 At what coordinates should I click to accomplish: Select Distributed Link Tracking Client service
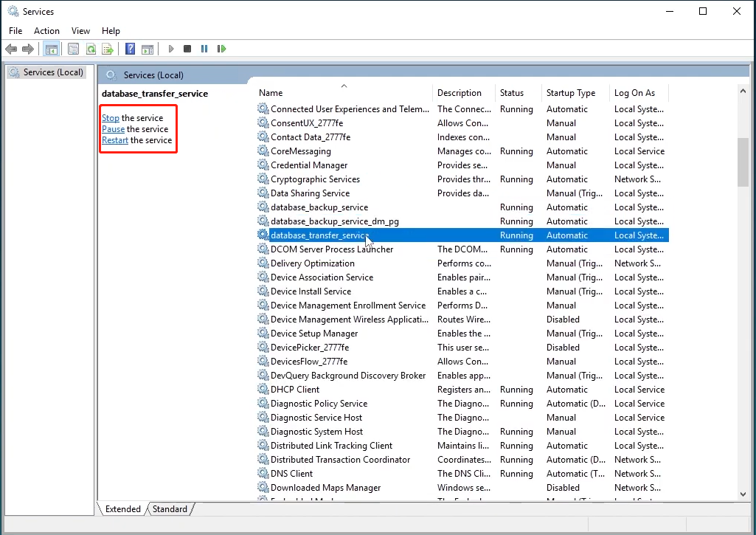click(x=462, y=445)
